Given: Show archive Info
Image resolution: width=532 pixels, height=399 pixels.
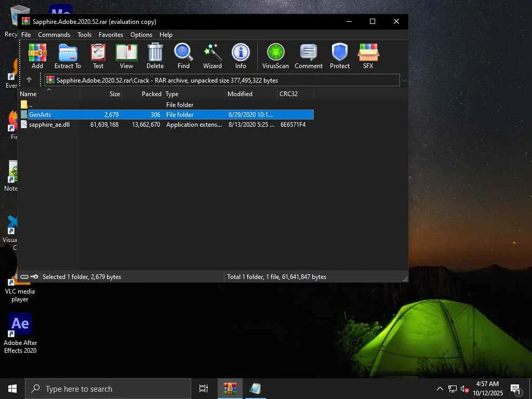Looking at the screenshot, I should click(x=241, y=56).
